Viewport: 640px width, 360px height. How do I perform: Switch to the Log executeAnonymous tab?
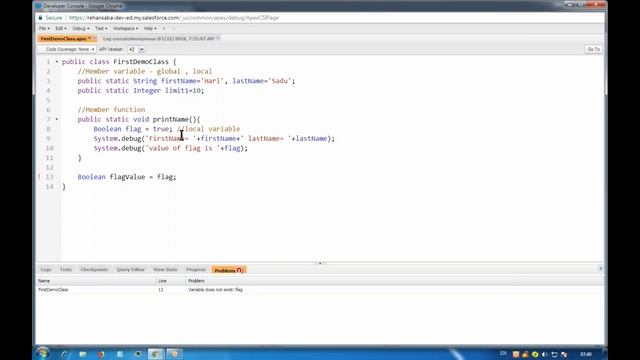(x=158, y=39)
